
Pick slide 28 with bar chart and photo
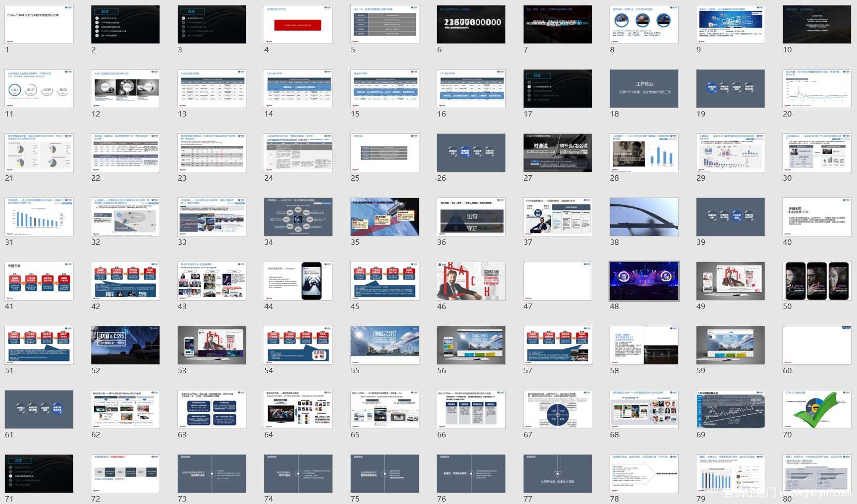[644, 153]
